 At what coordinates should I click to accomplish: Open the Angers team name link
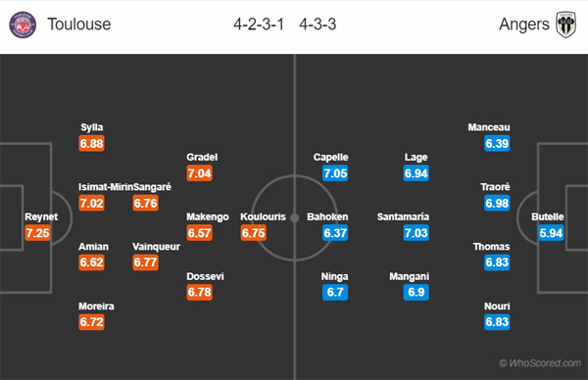(524, 24)
